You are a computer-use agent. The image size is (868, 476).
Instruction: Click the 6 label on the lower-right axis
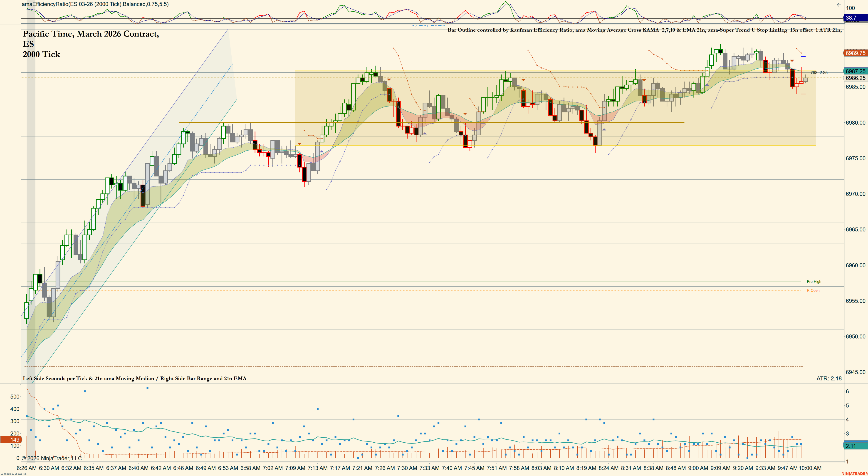847,391
